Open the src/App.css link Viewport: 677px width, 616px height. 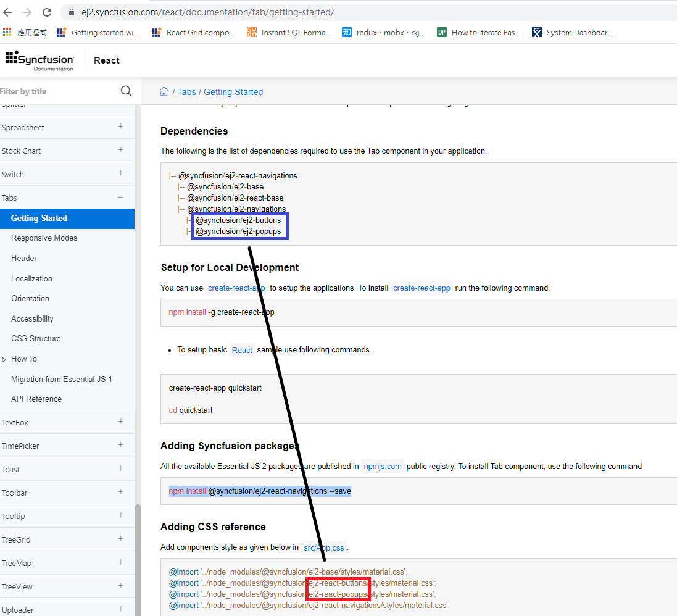pyautogui.click(x=324, y=547)
